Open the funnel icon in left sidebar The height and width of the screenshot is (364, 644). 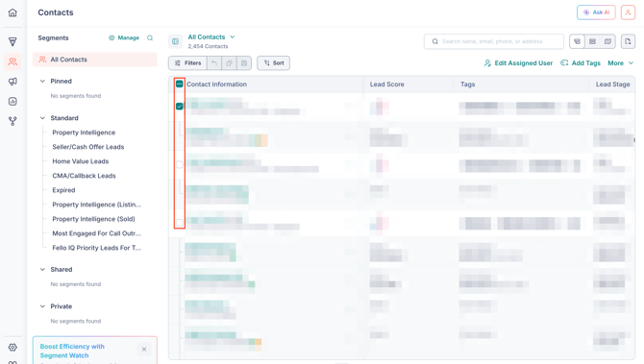pos(12,41)
